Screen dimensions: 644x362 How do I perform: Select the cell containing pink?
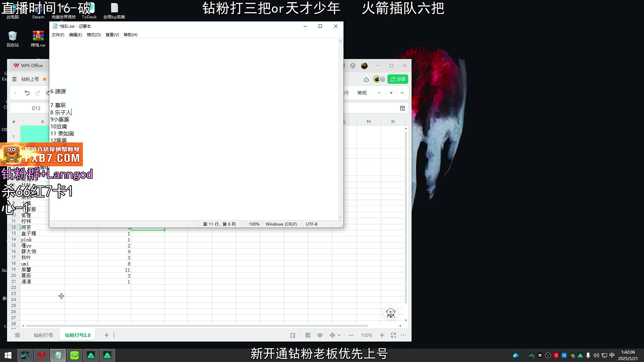(42, 240)
